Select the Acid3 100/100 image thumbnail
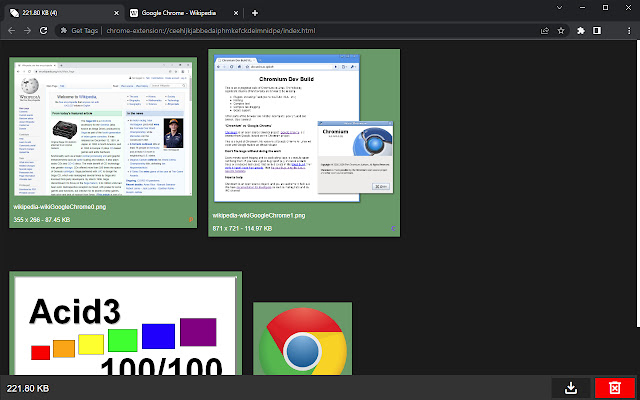 pos(125,325)
